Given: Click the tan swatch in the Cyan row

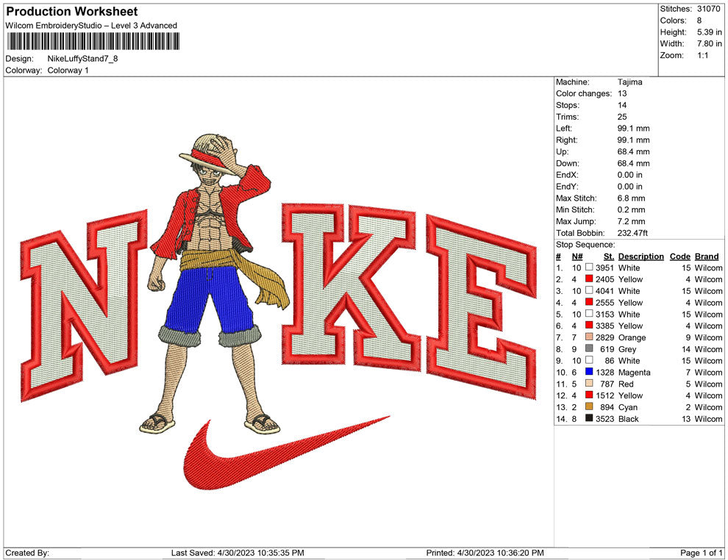Looking at the screenshot, I should pyautogui.click(x=589, y=406).
